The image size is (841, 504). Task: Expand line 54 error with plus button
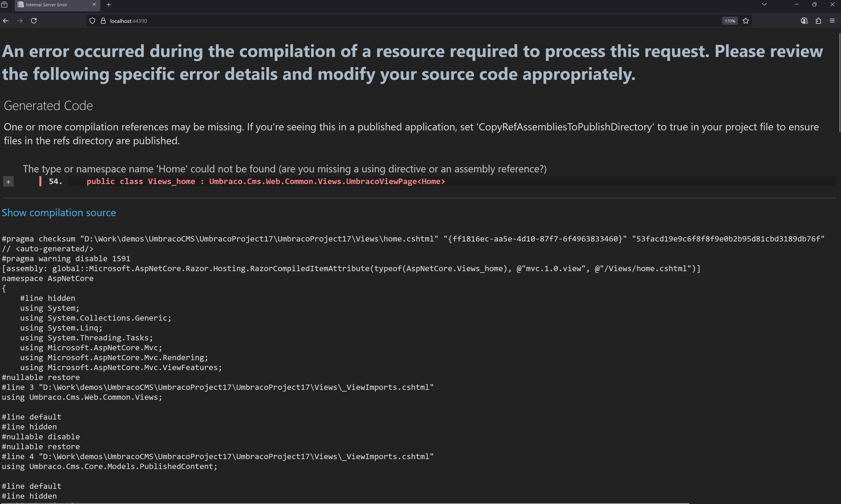click(x=8, y=182)
